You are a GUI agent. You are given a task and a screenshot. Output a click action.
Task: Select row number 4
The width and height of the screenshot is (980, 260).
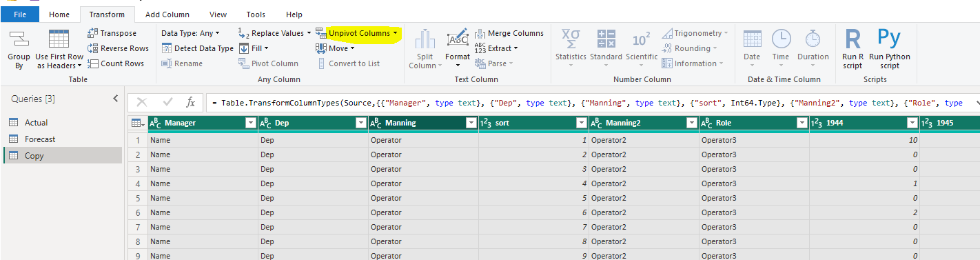(x=138, y=183)
